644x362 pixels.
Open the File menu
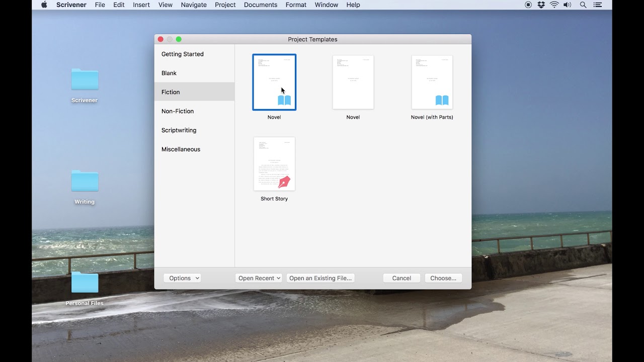[100, 5]
